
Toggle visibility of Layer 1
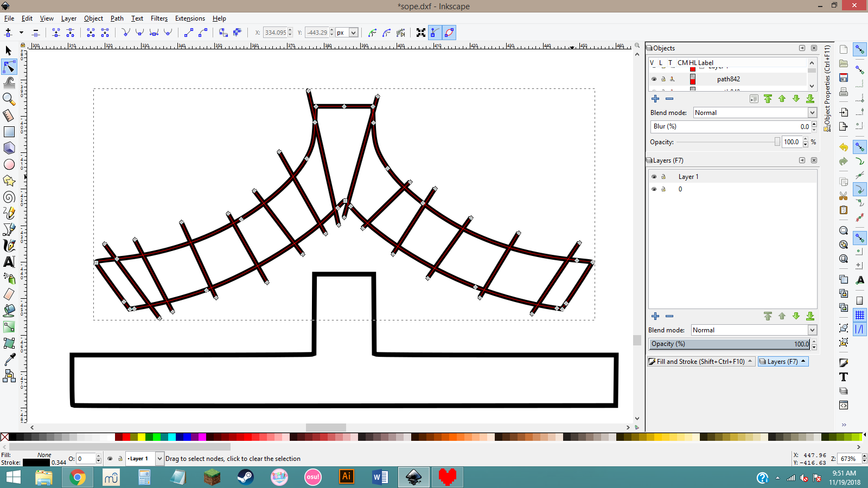coord(654,177)
